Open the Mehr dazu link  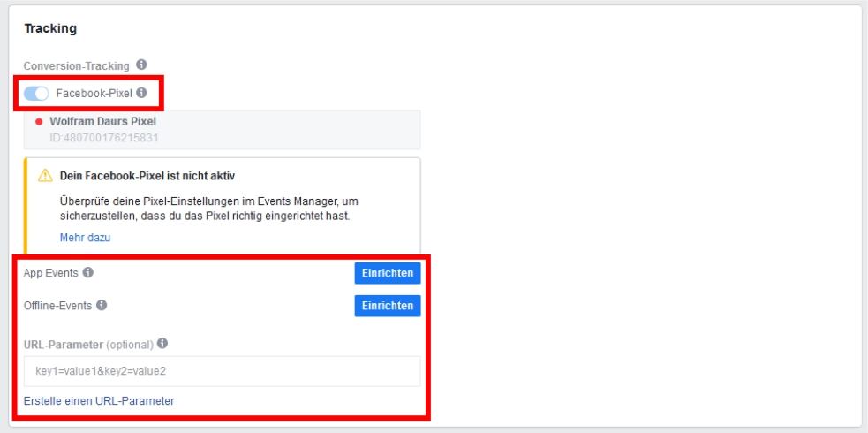pyautogui.click(x=86, y=238)
